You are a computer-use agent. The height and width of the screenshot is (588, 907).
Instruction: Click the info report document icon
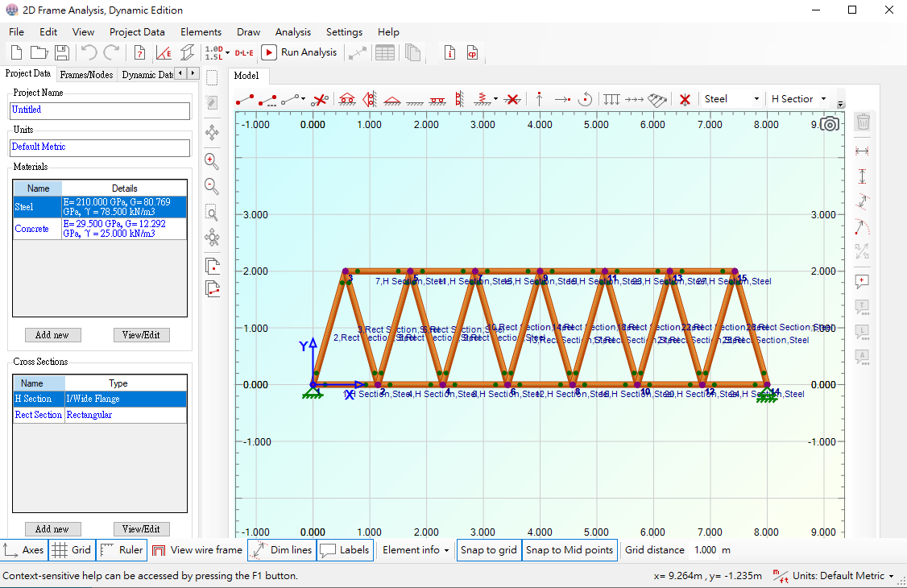449,52
